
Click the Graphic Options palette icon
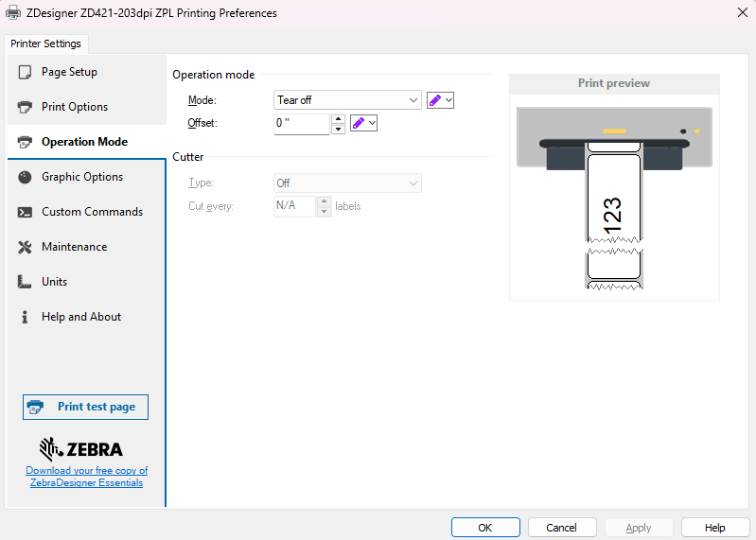tap(25, 177)
